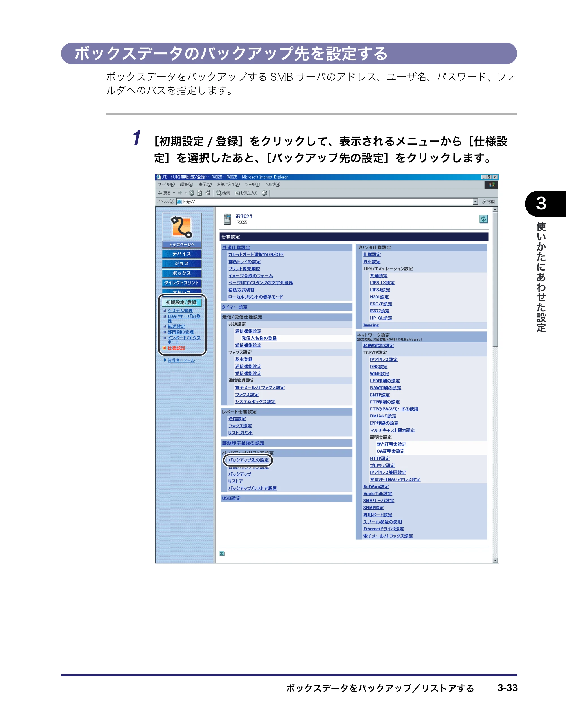Open the ファイル(F) menu

pyautogui.click(x=166, y=185)
